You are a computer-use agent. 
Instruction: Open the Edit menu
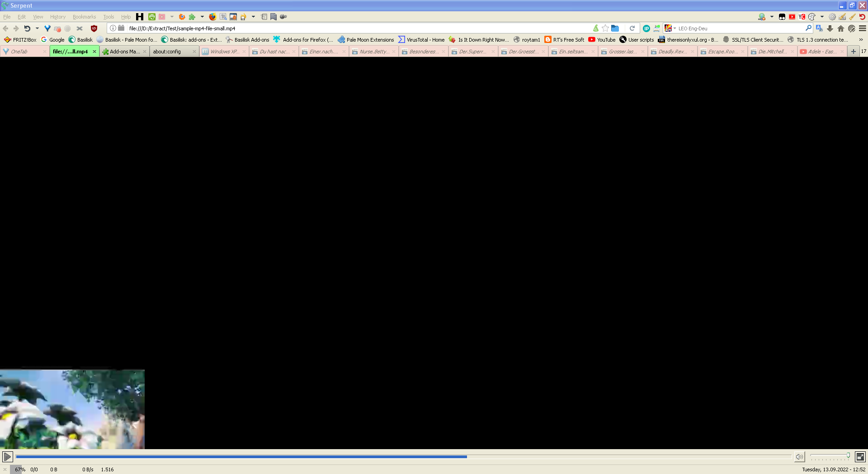click(22, 17)
